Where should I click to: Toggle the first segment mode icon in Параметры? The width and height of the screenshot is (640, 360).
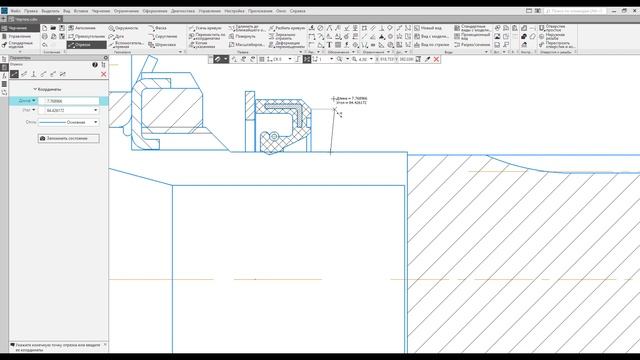tap(14, 74)
